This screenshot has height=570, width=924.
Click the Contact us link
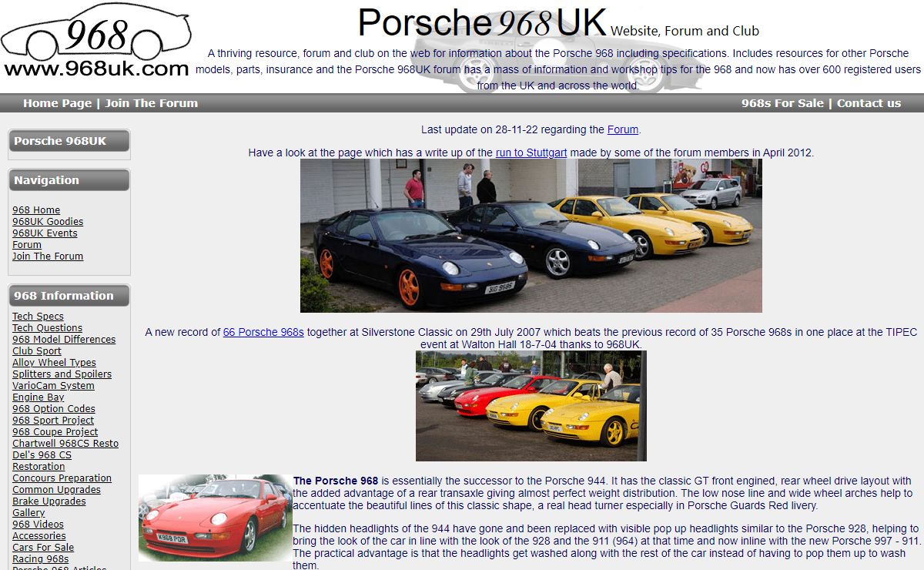tap(869, 103)
